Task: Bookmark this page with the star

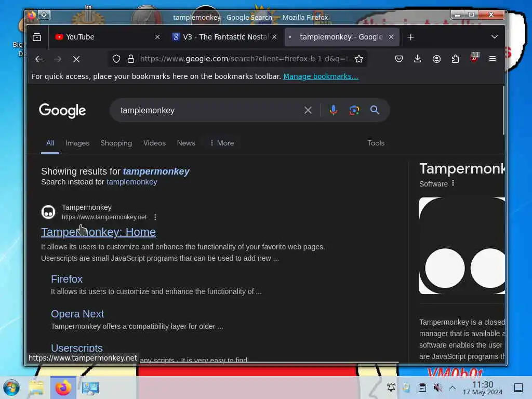Action: pyautogui.click(x=359, y=59)
